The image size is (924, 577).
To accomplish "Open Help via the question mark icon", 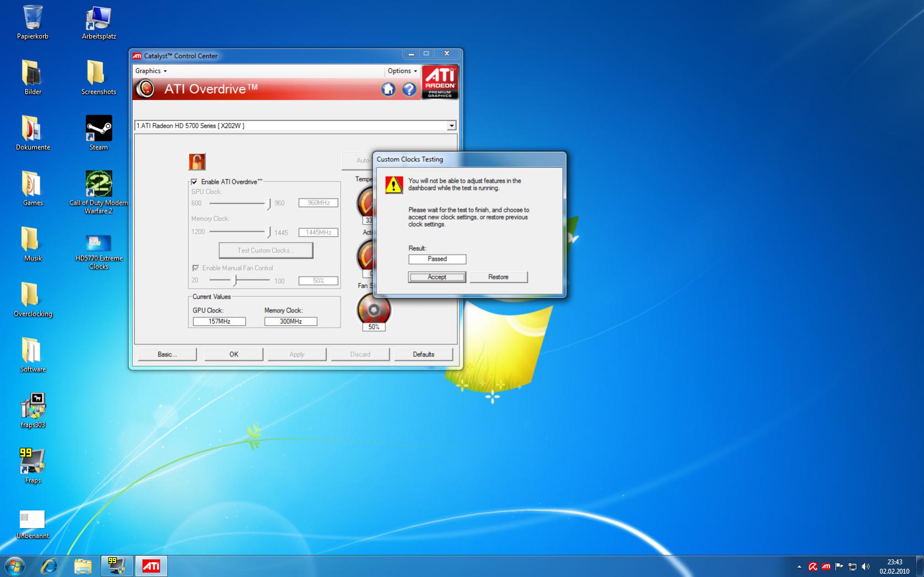I will click(x=409, y=89).
